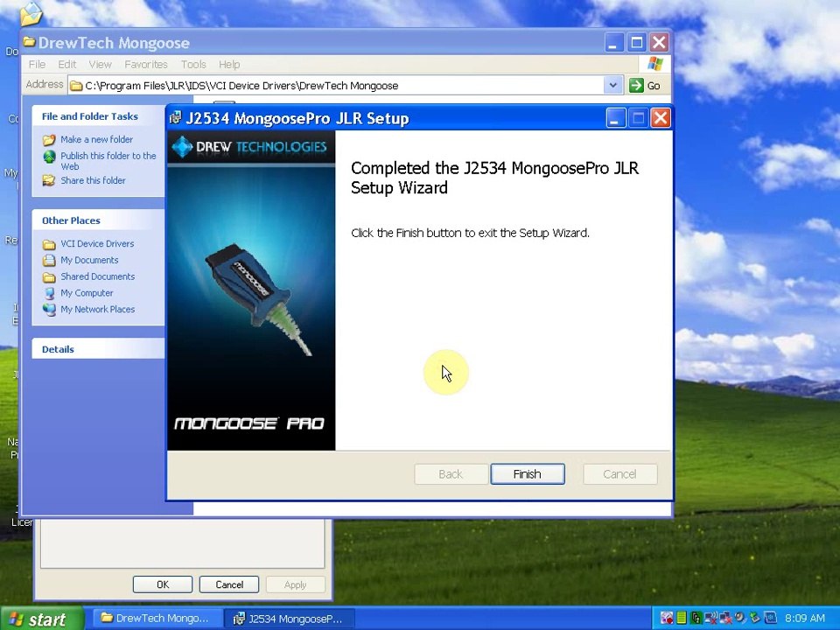Click the VCI Device Drivers folder icon
Viewport: 840px width, 630px height.
coord(49,245)
